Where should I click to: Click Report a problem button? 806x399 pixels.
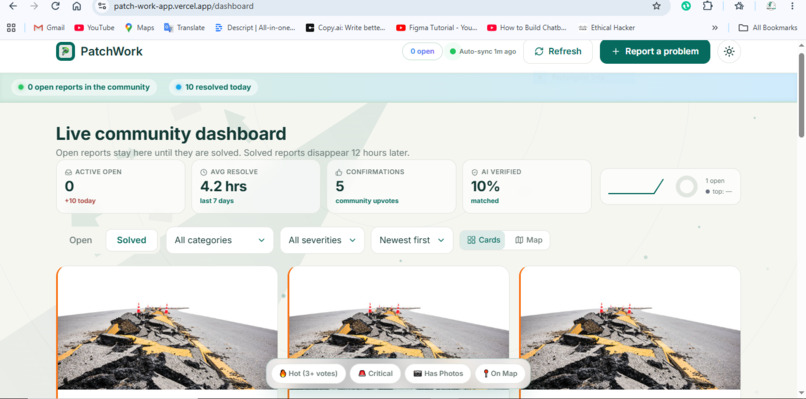click(x=655, y=51)
